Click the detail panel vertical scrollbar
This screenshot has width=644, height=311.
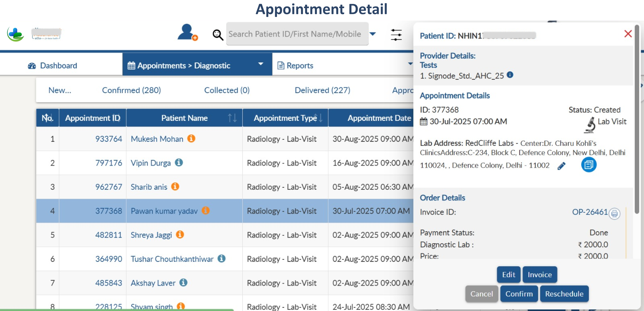coord(637,119)
